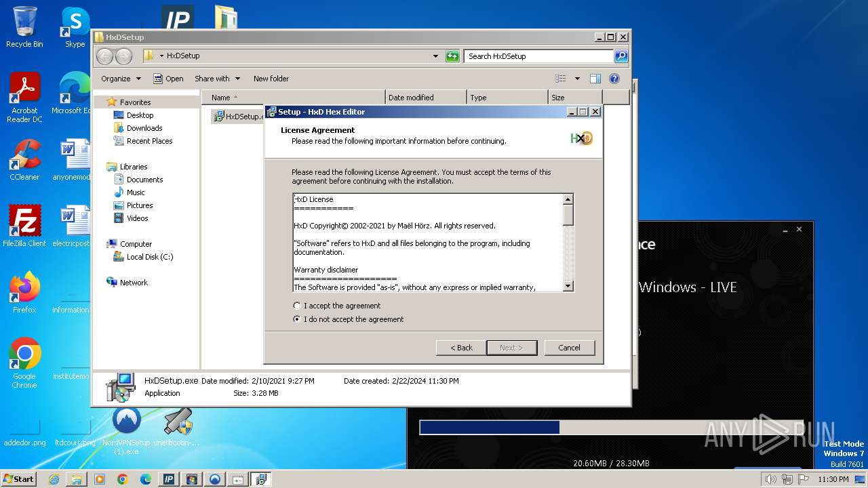Click license text scroll-up arrow
Screen dimensions: 868x488
568,199
